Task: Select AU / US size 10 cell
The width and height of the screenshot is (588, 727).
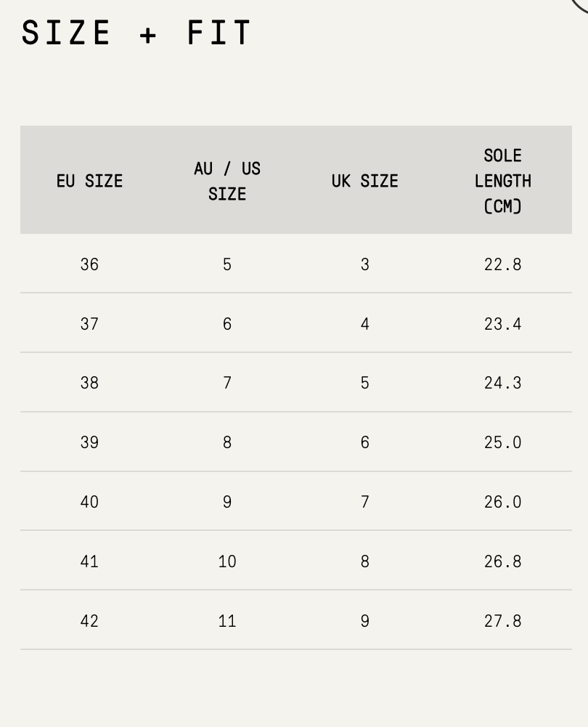Action: (227, 561)
